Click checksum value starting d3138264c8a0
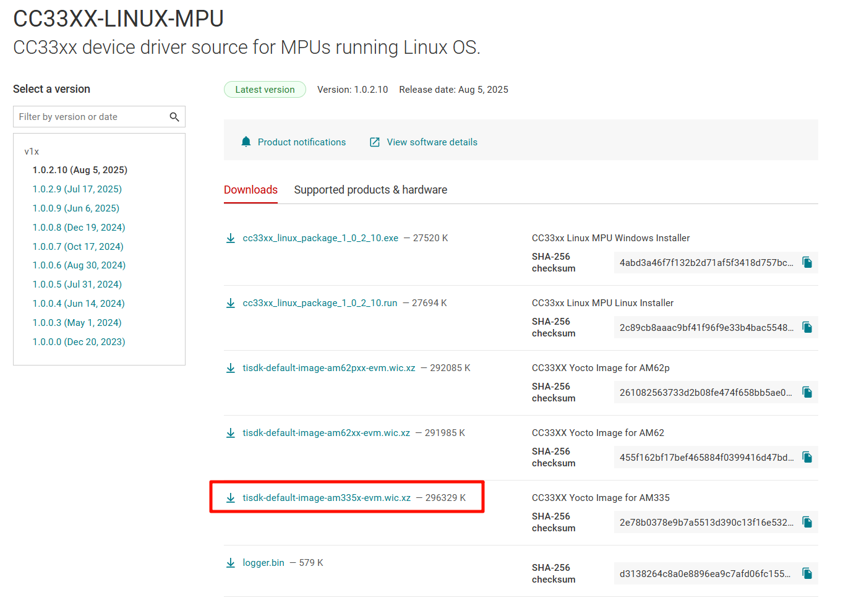Screen dimensions: 843x616 [705, 573]
